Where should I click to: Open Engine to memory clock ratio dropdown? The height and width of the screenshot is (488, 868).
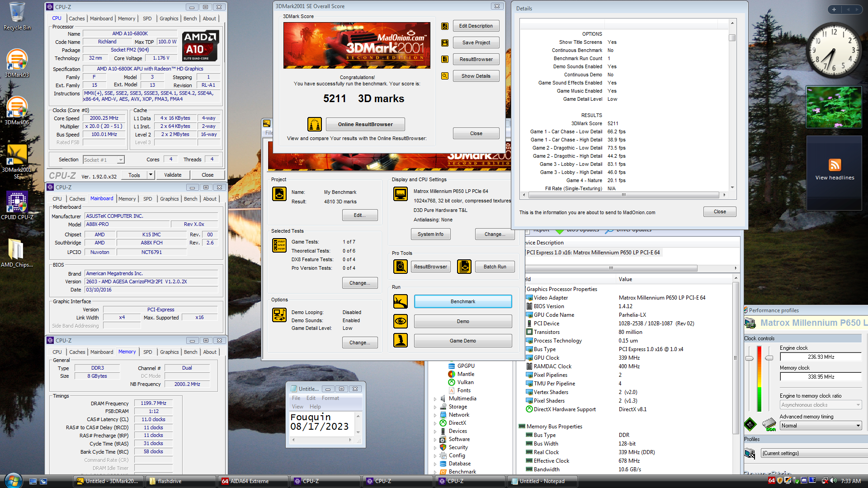point(821,405)
